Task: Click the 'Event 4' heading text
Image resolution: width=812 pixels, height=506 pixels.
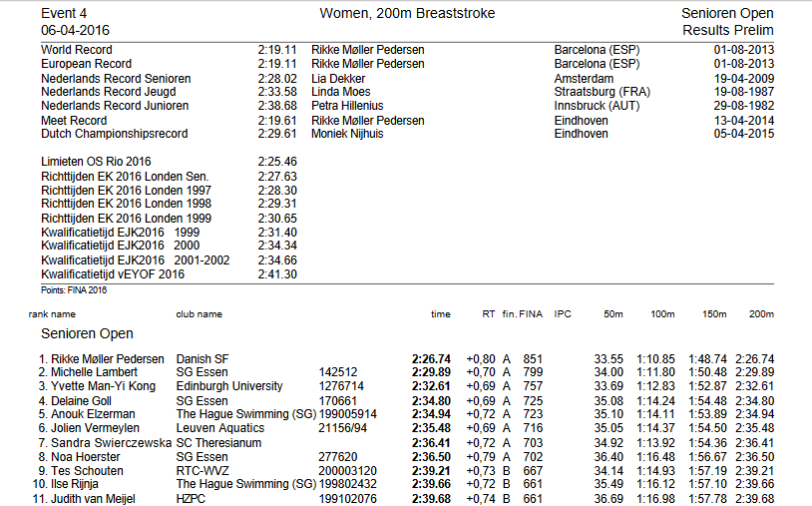Action: tap(64, 13)
